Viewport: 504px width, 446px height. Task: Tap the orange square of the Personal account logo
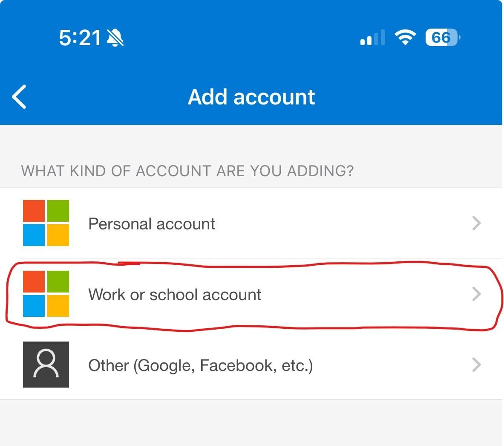coord(34,211)
